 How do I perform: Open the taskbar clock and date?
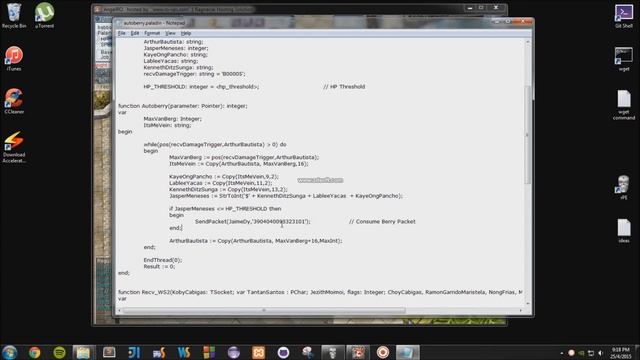click(x=621, y=353)
